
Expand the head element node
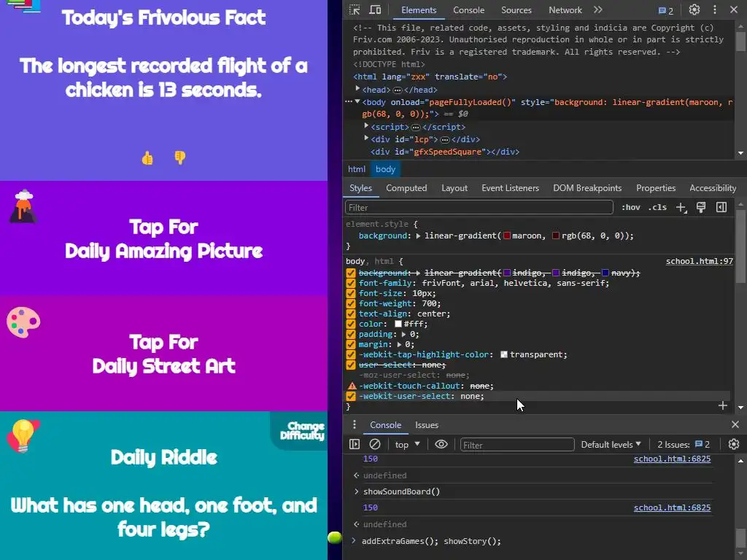(357, 89)
